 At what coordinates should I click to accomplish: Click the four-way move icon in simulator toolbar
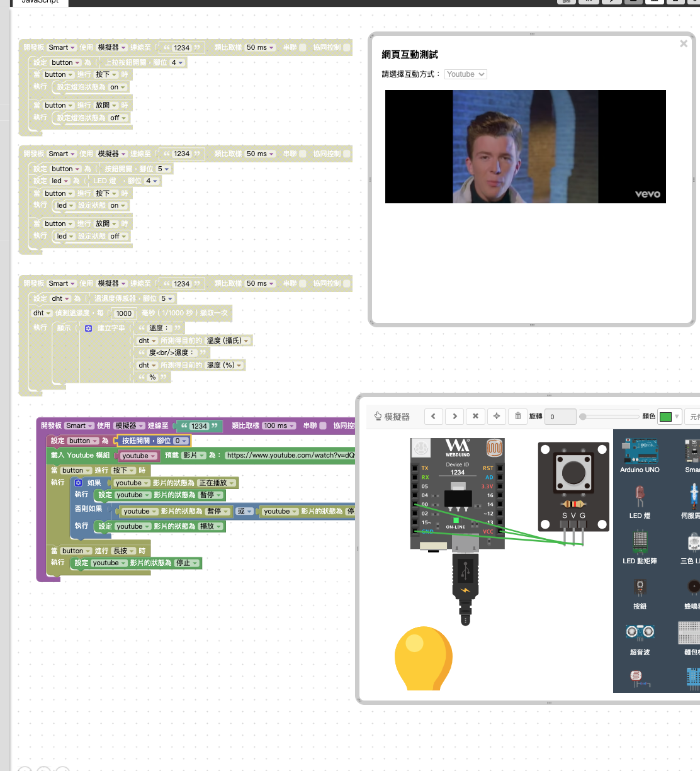497,416
